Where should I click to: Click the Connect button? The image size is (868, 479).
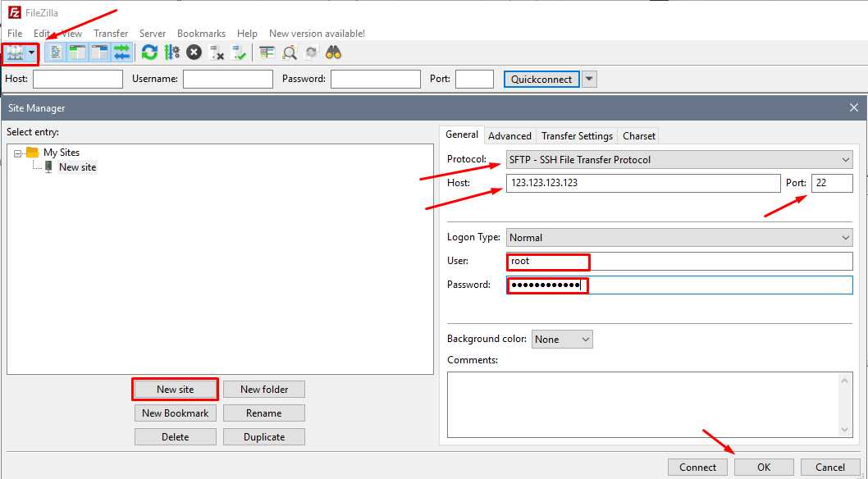click(697, 468)
